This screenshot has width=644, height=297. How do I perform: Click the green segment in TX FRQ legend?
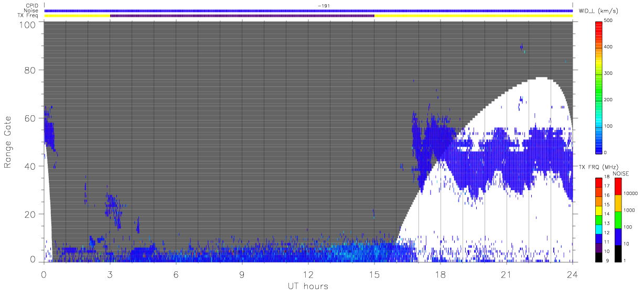[599, 221]
